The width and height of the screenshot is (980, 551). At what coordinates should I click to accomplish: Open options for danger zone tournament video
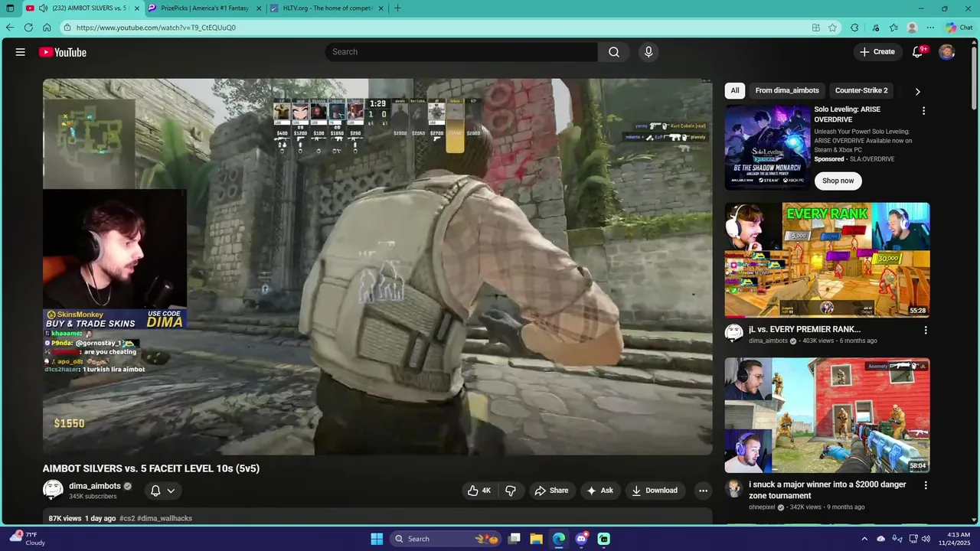pyautogui.click(x=925, y=485)
